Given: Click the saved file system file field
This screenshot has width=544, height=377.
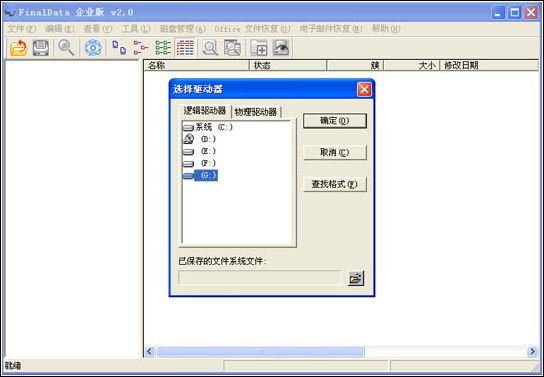Looking at the screenshot, I should click(x=260, y=278).
